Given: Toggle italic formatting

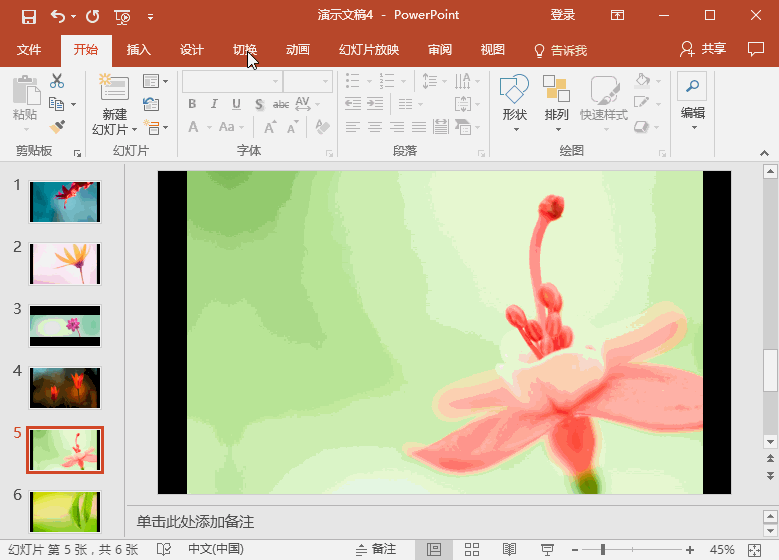Looking at the screenshot, I should [x=214, y=104].
